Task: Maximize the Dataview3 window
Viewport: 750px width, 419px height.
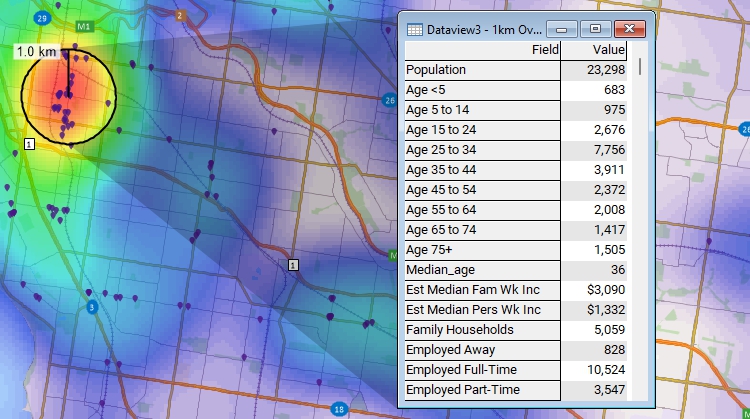Action: click(595, 30)
